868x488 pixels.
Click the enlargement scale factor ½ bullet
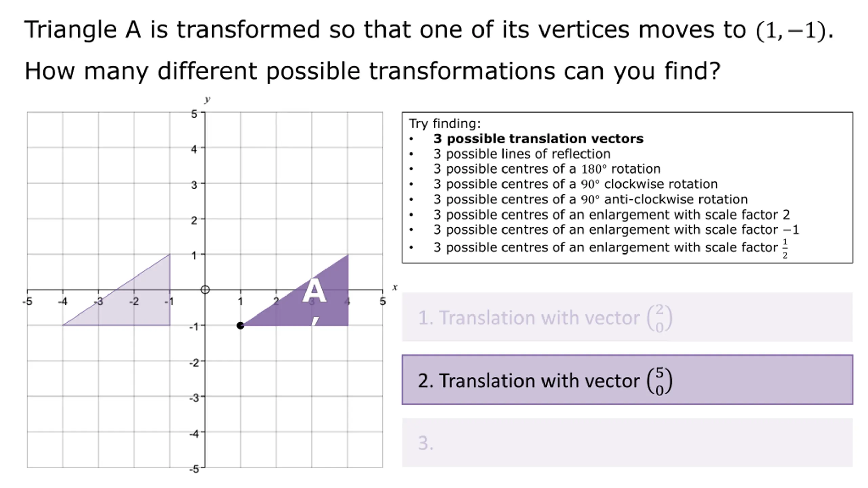(611, 248)
